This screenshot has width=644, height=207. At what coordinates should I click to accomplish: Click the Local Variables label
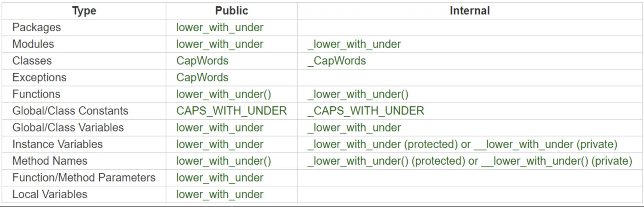click(50, 194)
